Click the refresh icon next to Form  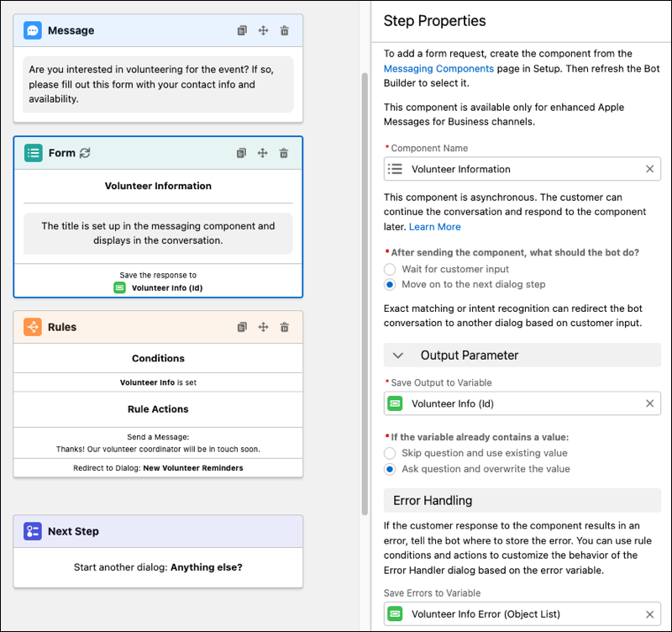(85, 153)
